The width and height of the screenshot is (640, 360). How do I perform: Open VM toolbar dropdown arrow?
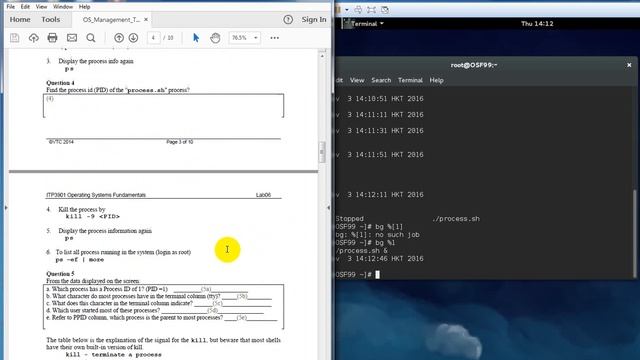click(x=347, y=9)
